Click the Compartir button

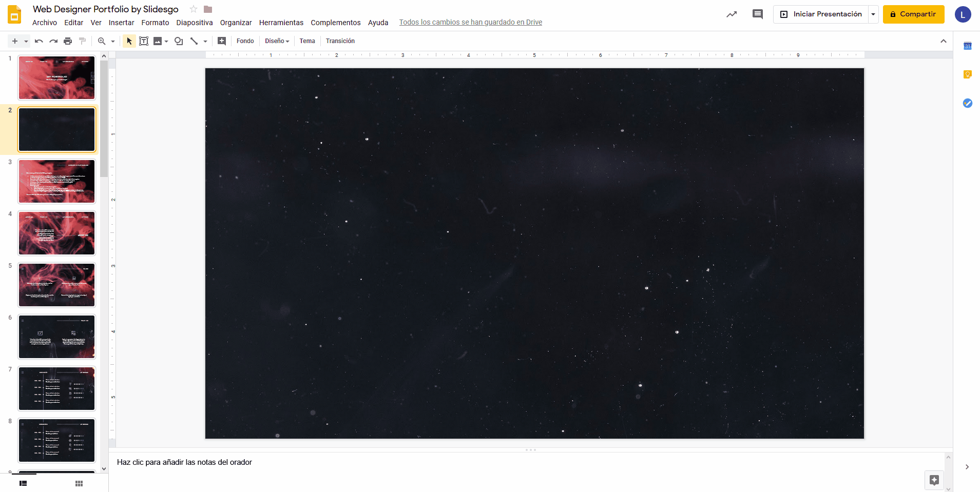[x=914, y=14]
